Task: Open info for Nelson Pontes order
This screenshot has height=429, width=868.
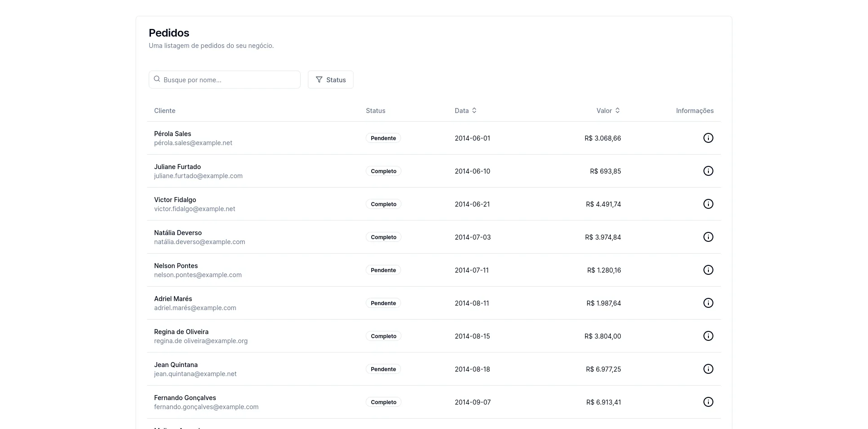Action: click(x=708, y=270)
